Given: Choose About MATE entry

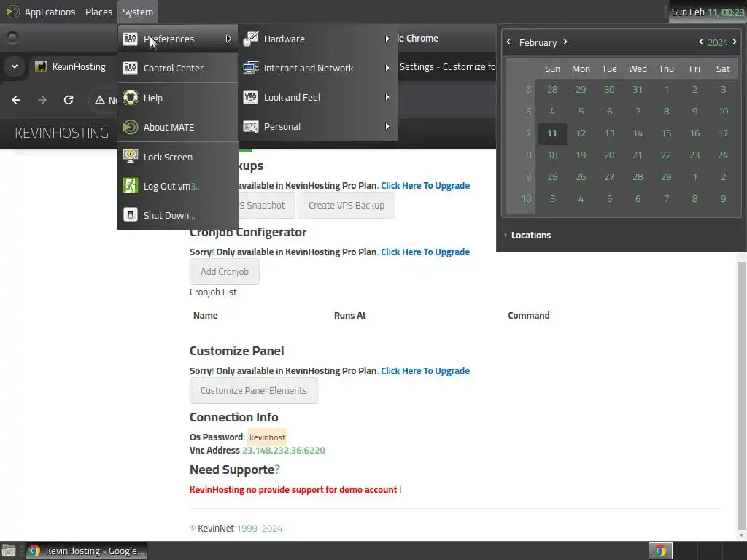Looking at the screenshot, I should 178,127.
